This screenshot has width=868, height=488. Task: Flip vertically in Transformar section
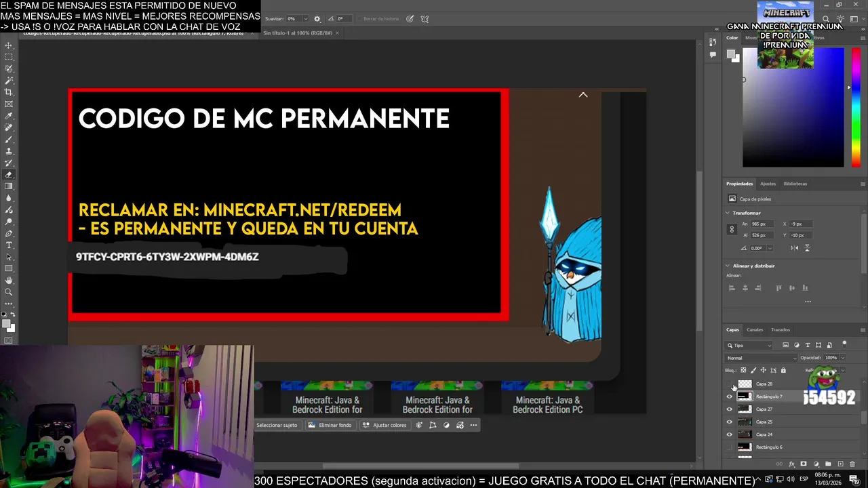(807, 248)
